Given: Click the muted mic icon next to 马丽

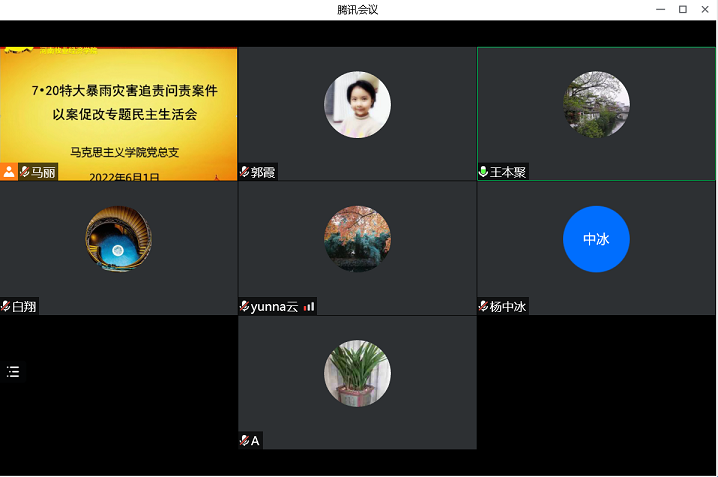Looking at the screenshot, I should (25, 172).
